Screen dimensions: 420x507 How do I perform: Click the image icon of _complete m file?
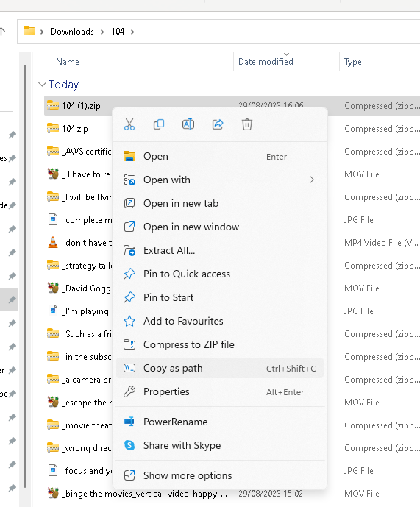[x=53, y=219]
